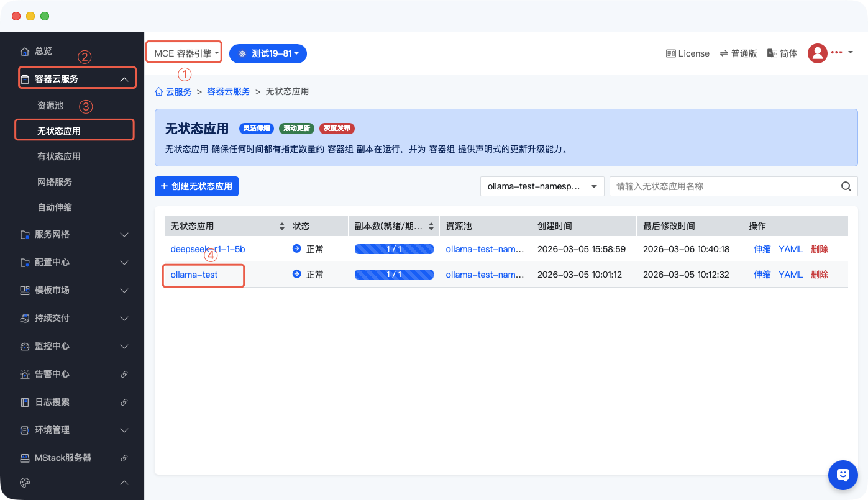Select 有状态应用 in sidebar menu
The image size is (868, 500).
pos(59,157)
